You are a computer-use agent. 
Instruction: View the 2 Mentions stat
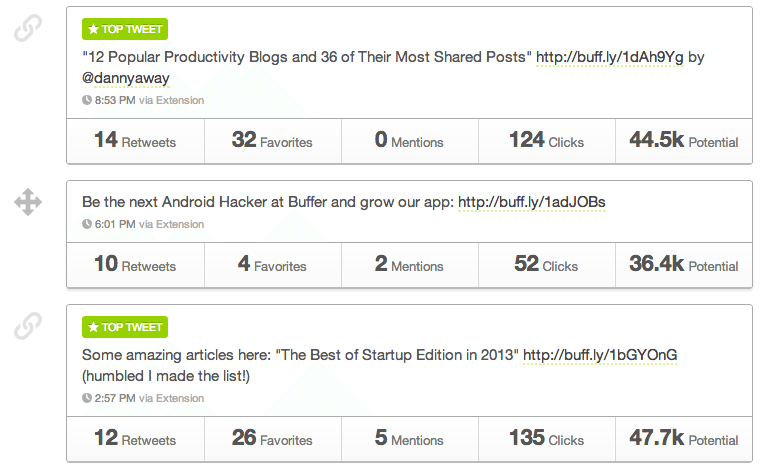coord(410,265)
